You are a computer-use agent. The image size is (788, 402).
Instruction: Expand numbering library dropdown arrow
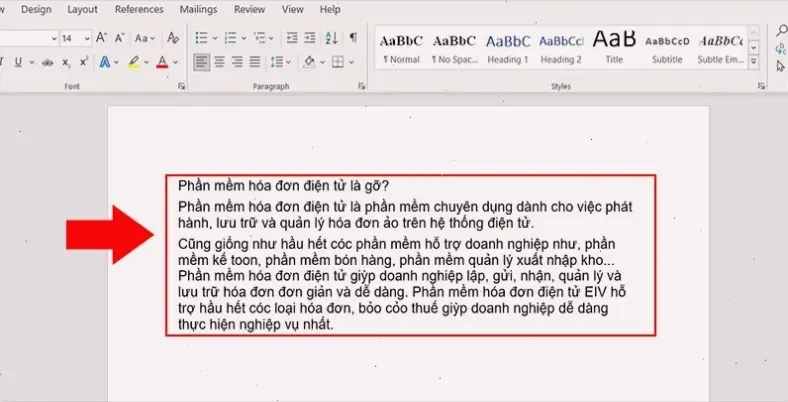[244, 38]
